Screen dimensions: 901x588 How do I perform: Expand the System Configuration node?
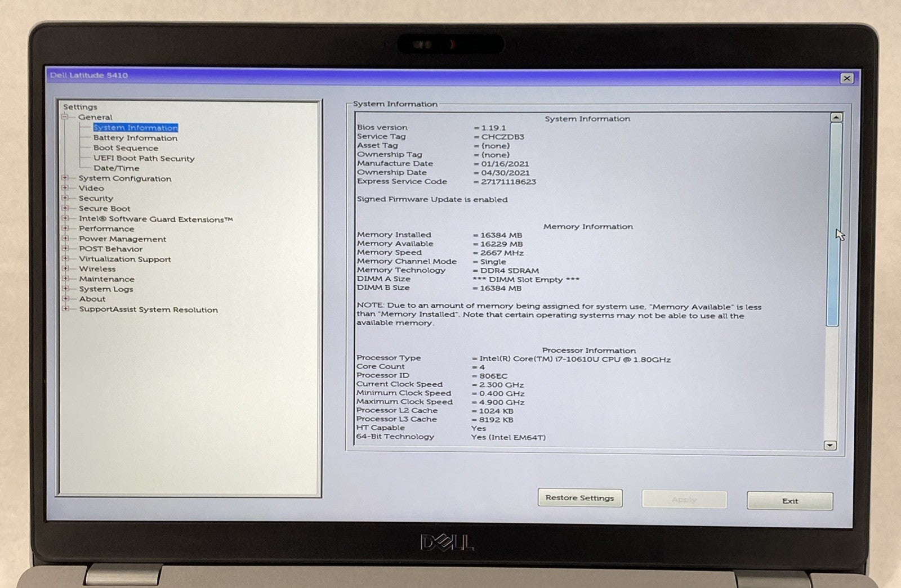pyautogui.click(x=65, y=178)
